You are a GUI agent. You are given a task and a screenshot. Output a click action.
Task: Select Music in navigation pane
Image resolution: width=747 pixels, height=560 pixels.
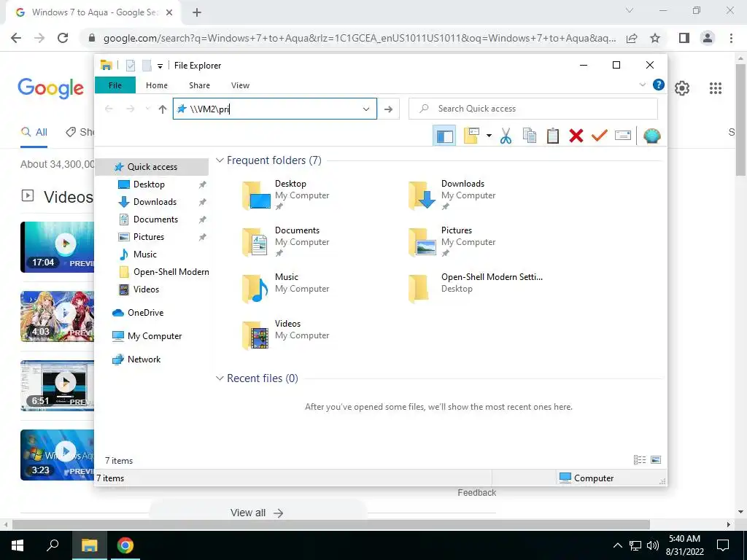click(x=144, y=254)
